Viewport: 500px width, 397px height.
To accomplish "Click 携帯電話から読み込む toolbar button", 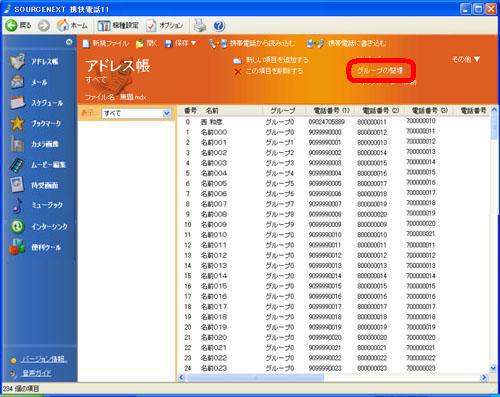I will pos(252,43).
